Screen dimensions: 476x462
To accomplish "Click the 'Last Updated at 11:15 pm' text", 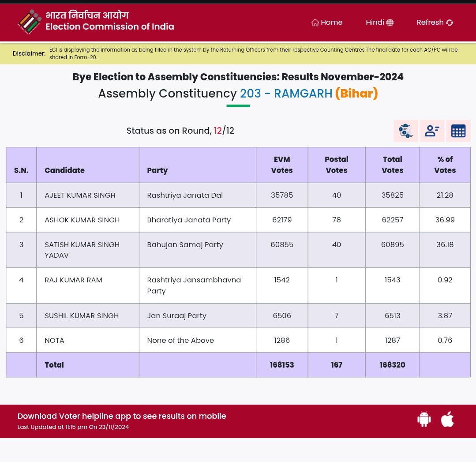I will 73,427.
